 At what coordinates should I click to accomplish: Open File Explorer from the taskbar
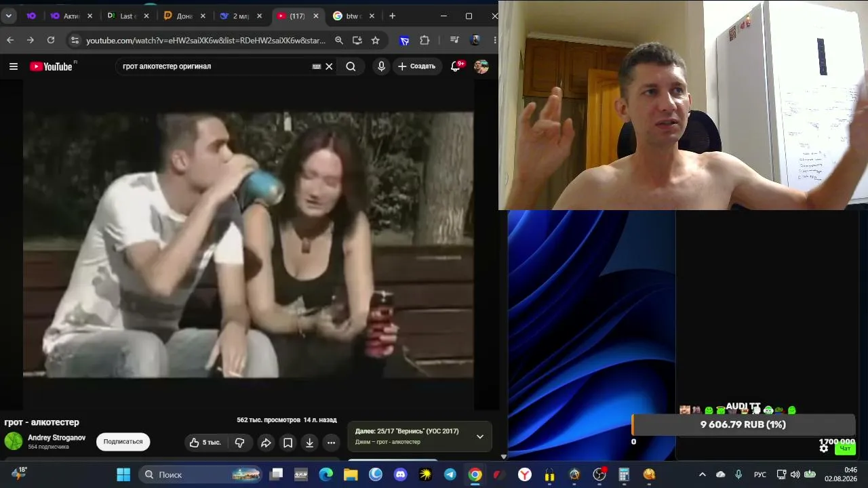click(x=351, y=474)
